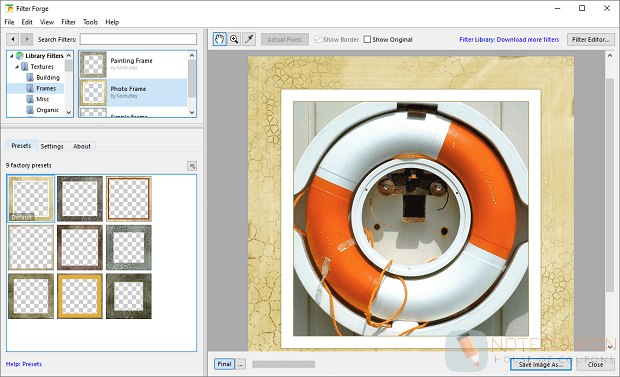Click the Textures folder icon
Image resolution: width=620 pixels, height=377 pixels.
click(x=25, y=66)
